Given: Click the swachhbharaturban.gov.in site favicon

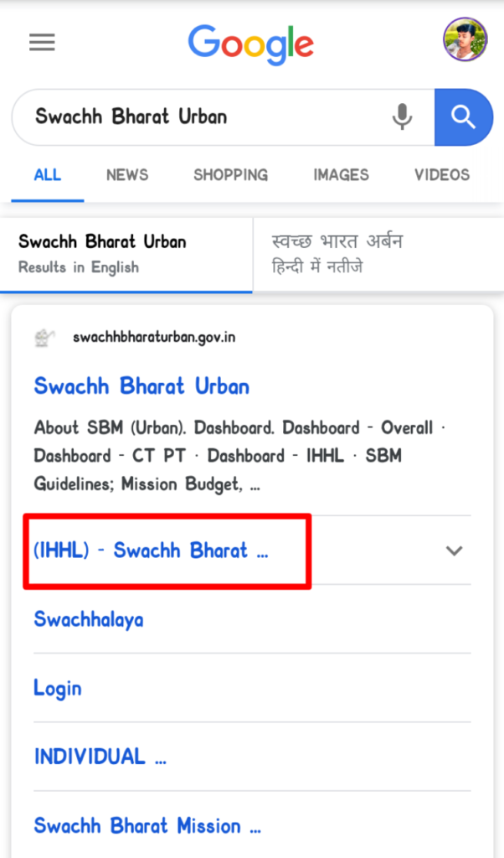Looking at the screenshot, I should click(x=45, y=338).
